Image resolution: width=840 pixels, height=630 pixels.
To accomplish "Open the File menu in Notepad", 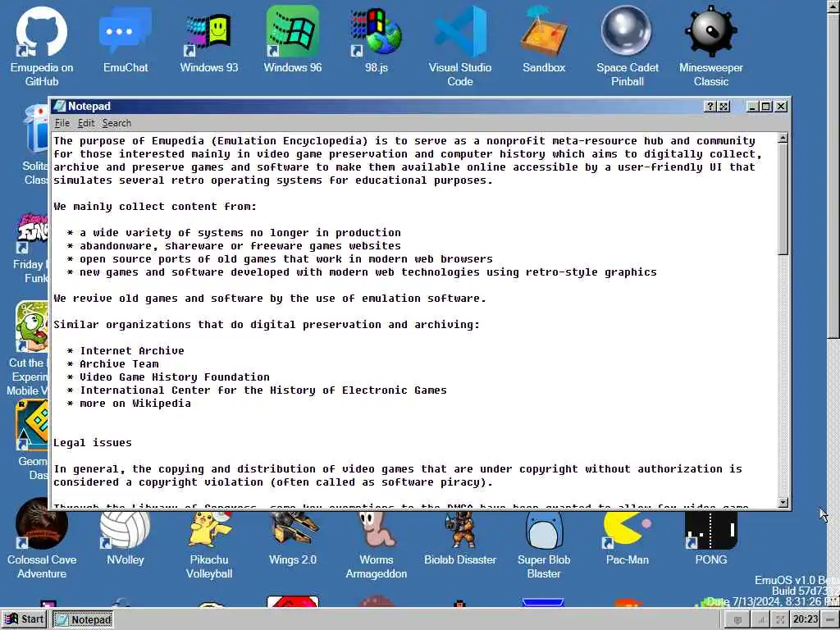I will pos(62,123).
